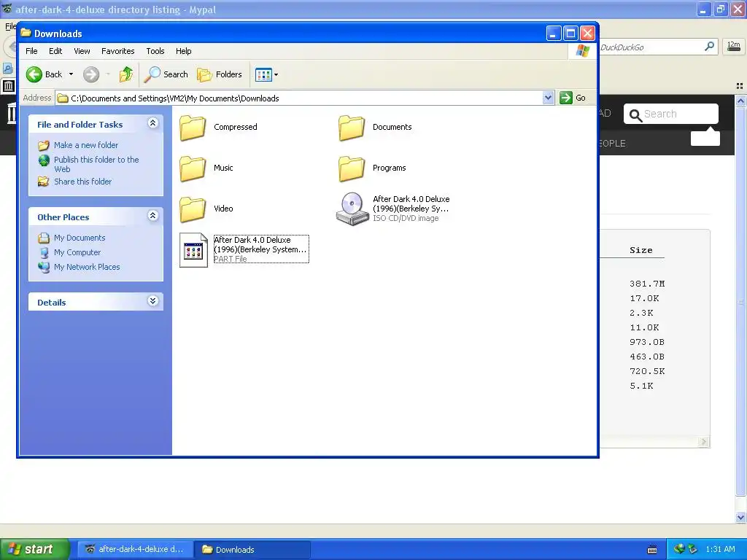The height and width of the screenshot is (560, 747).
Task: Open the Windows Start menu
Action: click(34, 550)
